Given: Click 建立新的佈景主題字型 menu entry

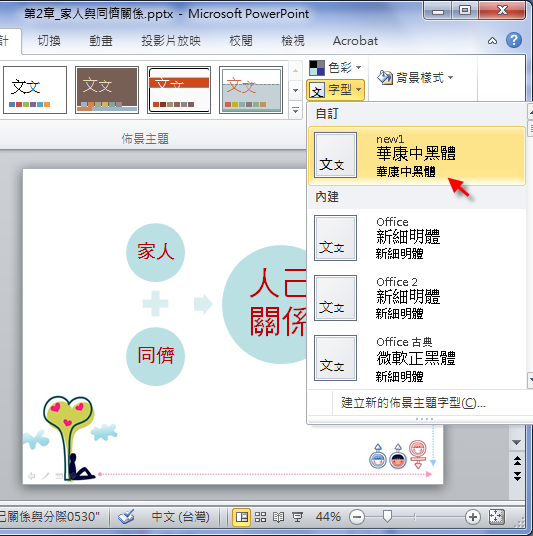Looking at the screenshot, I should point(413,403).
